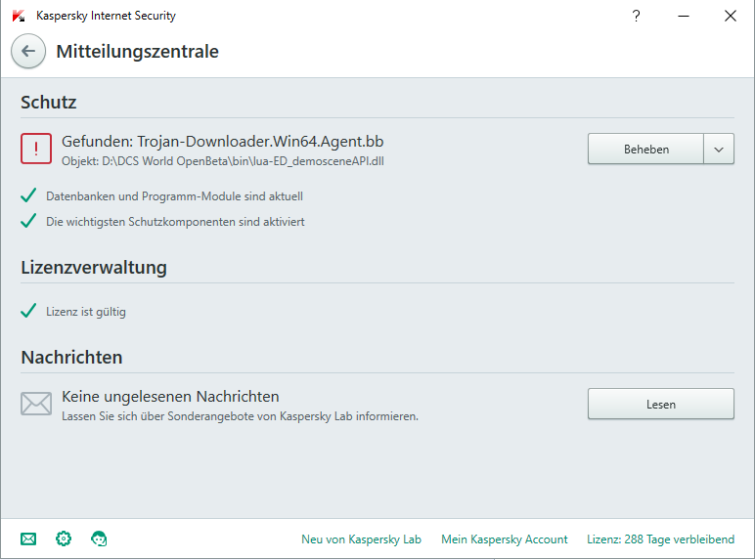
Task: Click the Lizenz ist gültig status text
Action: pos(86,312)
